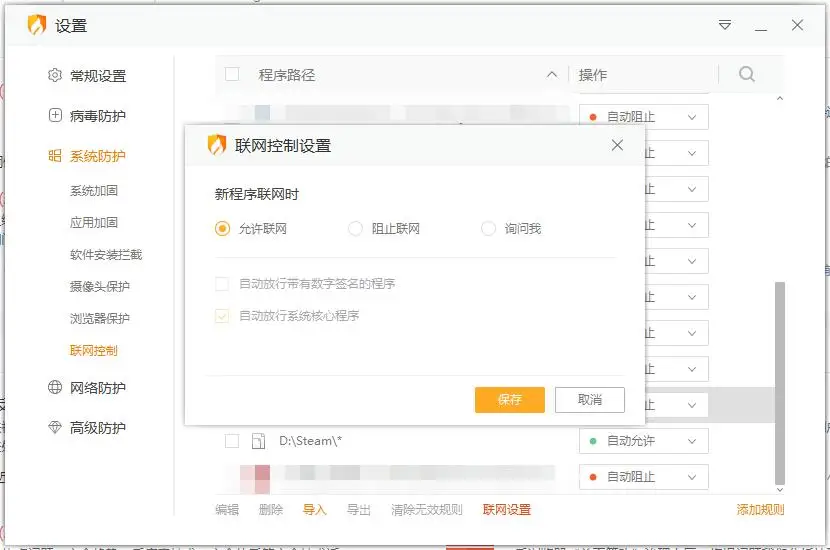
Task: Click the D:\Steam\* path text
Action: [x=311, y=440]
